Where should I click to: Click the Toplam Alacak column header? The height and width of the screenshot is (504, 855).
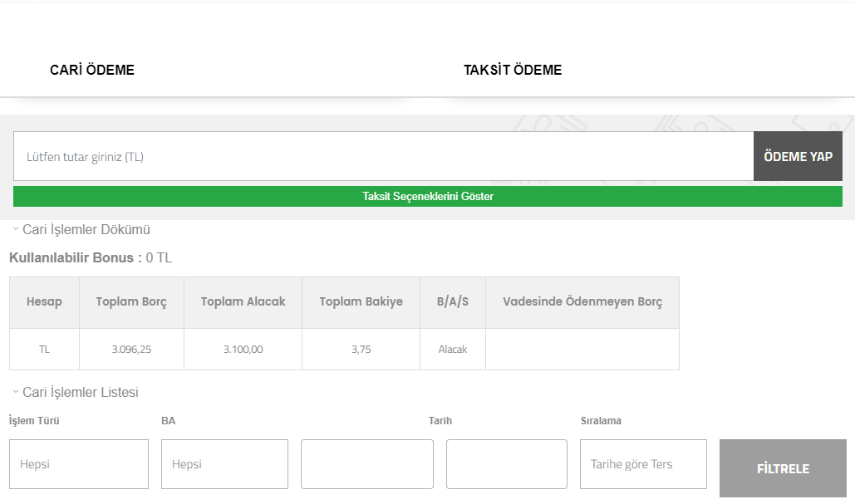[243, 302]
